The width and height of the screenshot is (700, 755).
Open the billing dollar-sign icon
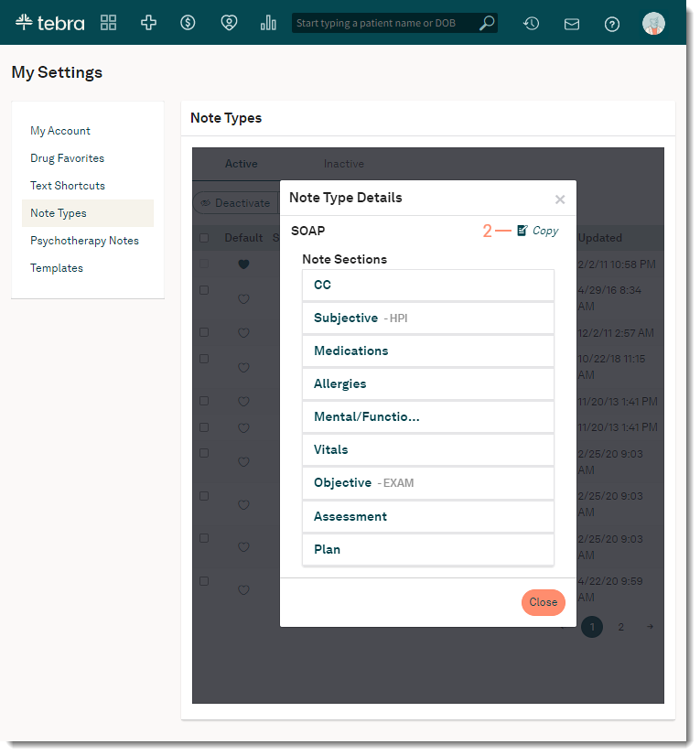(x=188, y=23)
